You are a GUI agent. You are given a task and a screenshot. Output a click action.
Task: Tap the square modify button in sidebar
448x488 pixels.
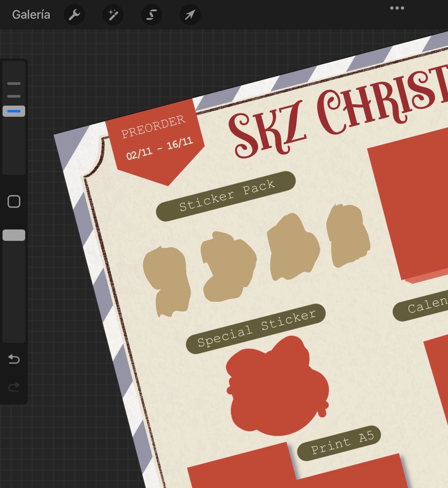pos(14,202)
